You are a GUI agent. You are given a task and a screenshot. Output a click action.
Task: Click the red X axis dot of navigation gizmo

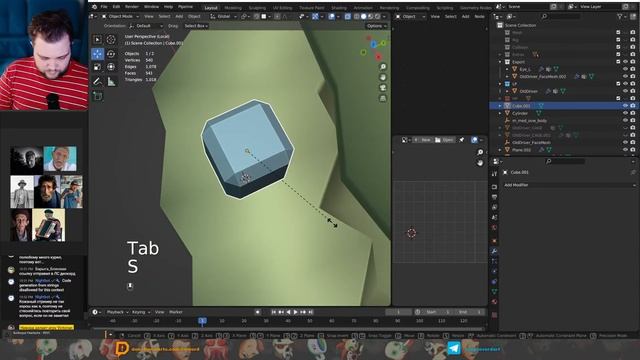[x=378, y=56]
